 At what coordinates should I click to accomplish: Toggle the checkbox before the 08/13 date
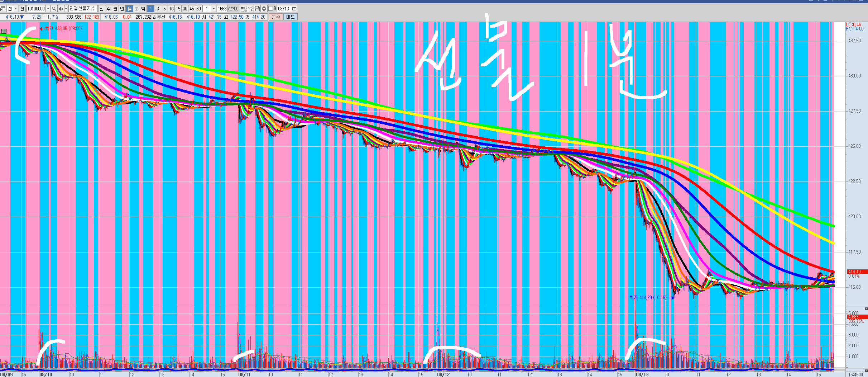click(270, 9)
